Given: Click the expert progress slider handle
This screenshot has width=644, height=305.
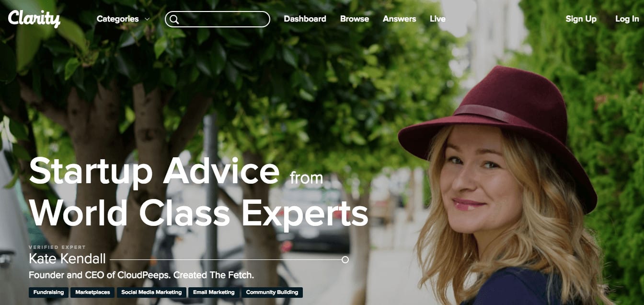Looking at the screenshot, I should point(345,260).
